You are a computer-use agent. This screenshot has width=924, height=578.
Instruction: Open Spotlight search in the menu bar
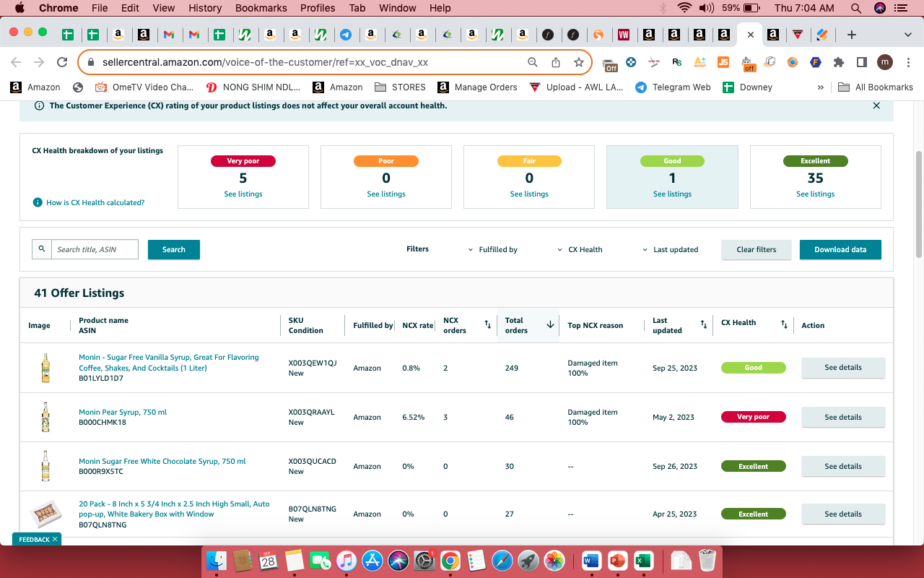[856, 8]
